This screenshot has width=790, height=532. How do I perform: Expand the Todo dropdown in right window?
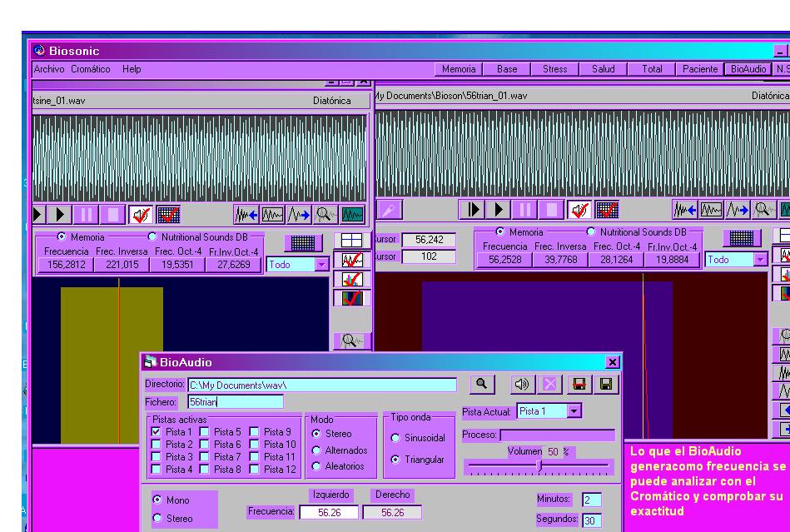759,260
